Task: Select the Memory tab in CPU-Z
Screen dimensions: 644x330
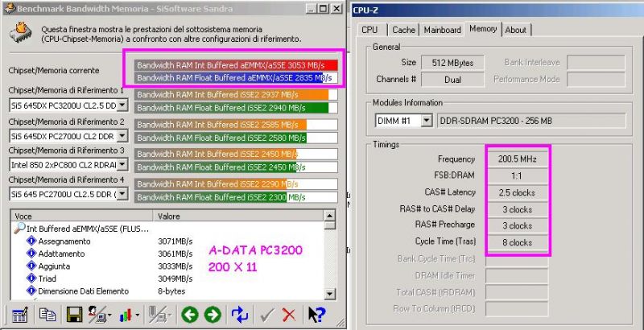Action: (x=483, y=29)
